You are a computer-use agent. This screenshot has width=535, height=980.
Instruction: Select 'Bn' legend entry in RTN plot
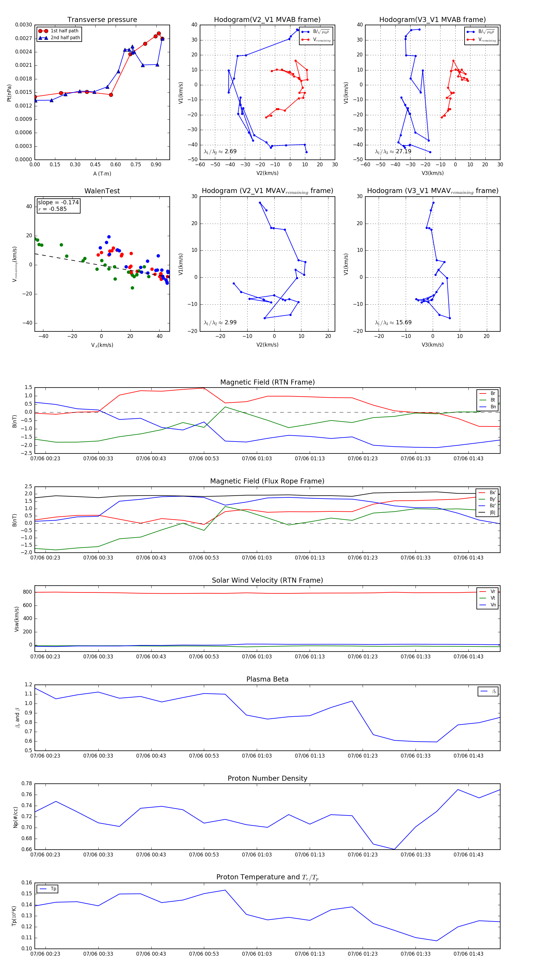click(487, 407)
